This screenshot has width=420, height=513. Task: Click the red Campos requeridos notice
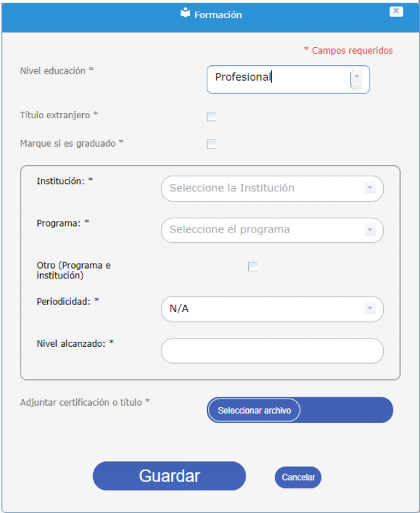pos(348,50)
